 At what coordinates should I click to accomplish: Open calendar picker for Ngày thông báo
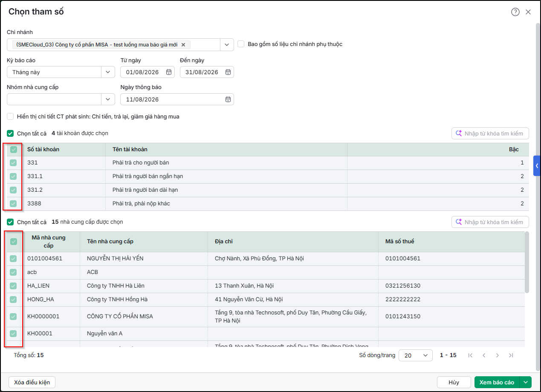(228, 99)
